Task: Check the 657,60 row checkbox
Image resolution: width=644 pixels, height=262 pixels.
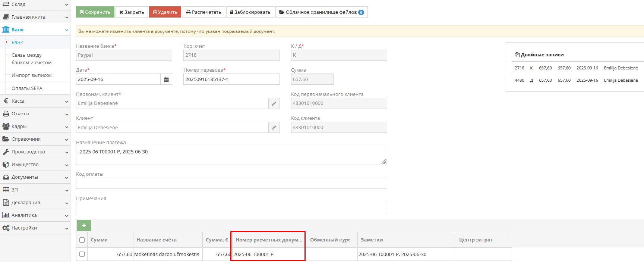Action: pos(82,254)
